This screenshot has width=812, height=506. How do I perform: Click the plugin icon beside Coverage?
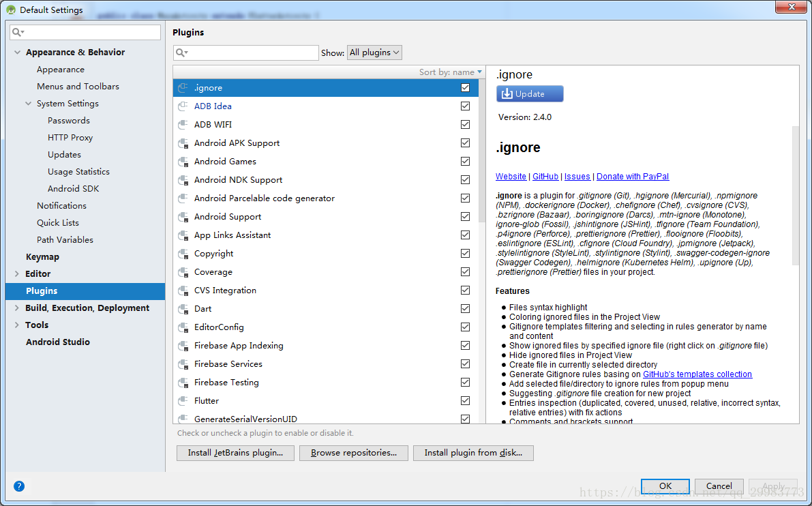point(182,272)
